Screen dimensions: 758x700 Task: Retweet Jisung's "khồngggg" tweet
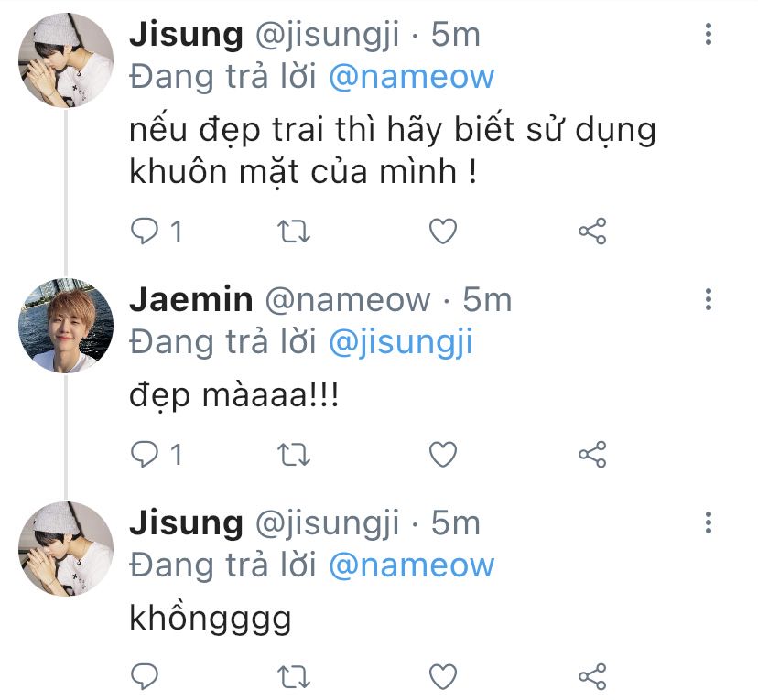[294, 676]
